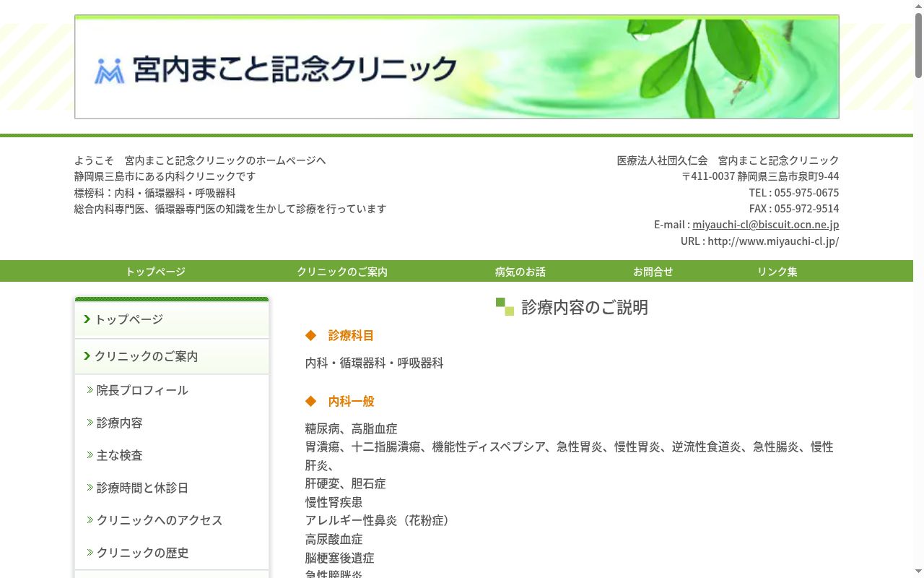Click the orange diamond beside 診療科目
The width and height of the screenshot is (924, 578).
tap(311, 335)
